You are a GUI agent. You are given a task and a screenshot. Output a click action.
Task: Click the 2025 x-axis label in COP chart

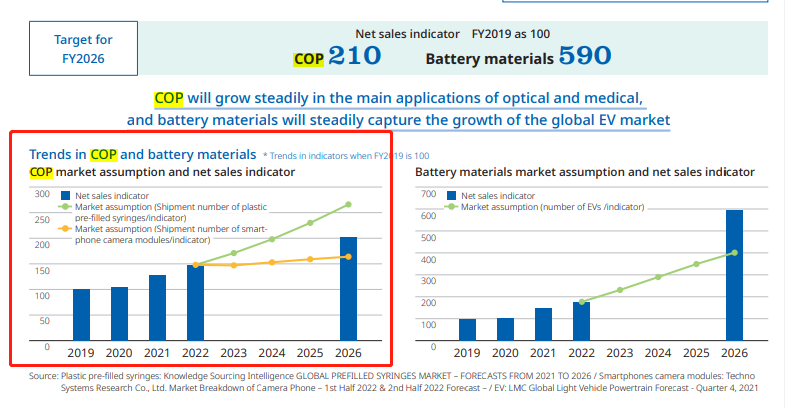pyautogui.click(x=310, y=353)
